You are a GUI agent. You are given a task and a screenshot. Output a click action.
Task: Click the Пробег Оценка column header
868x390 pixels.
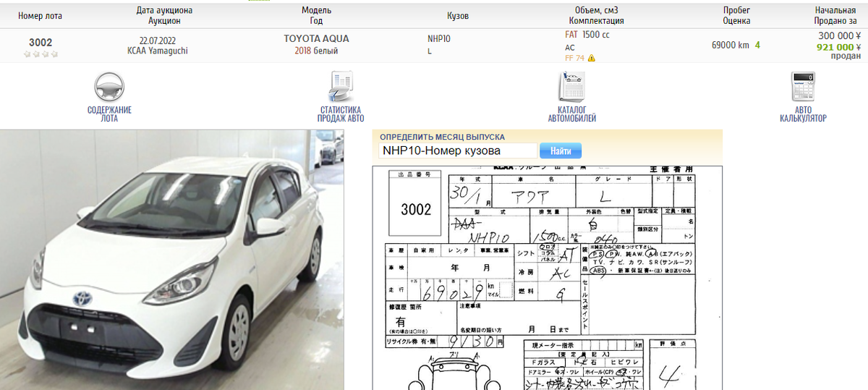(x=736, y=16)
